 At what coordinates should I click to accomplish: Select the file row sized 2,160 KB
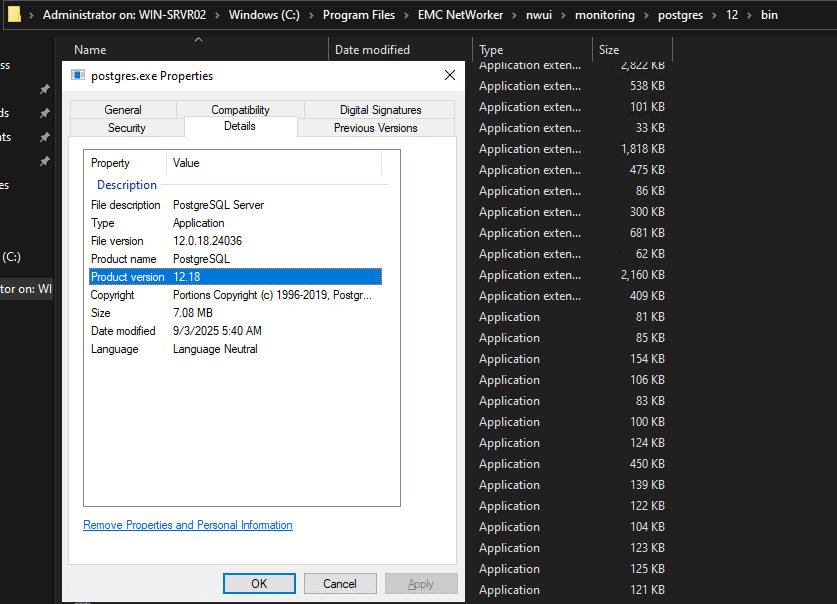tap(571, 275)
